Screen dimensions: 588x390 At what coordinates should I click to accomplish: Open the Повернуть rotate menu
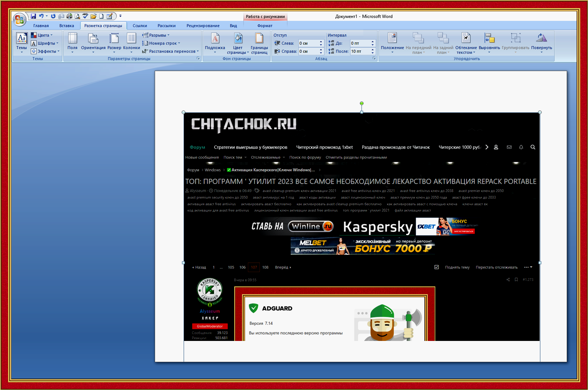(x=541, y=43)
